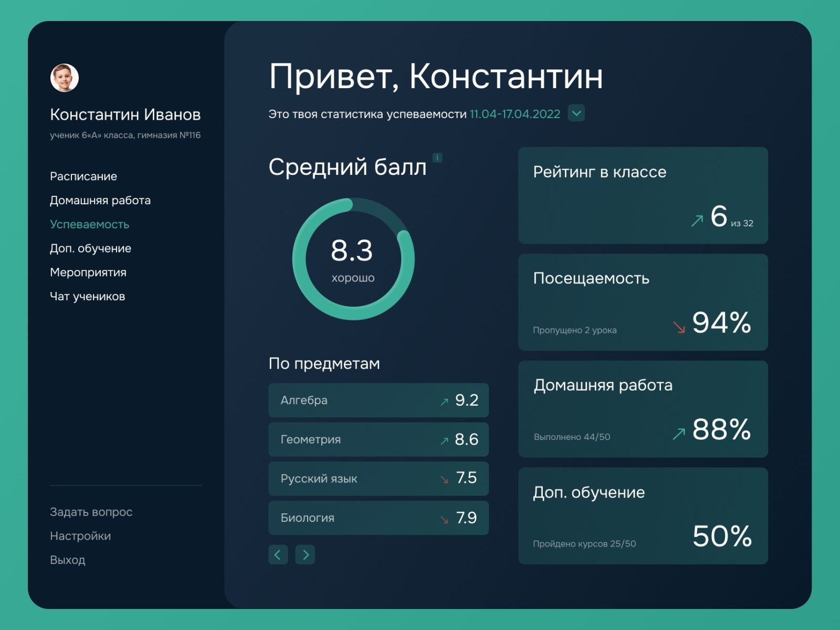Open Чат учеников from the sidebar

87,296
